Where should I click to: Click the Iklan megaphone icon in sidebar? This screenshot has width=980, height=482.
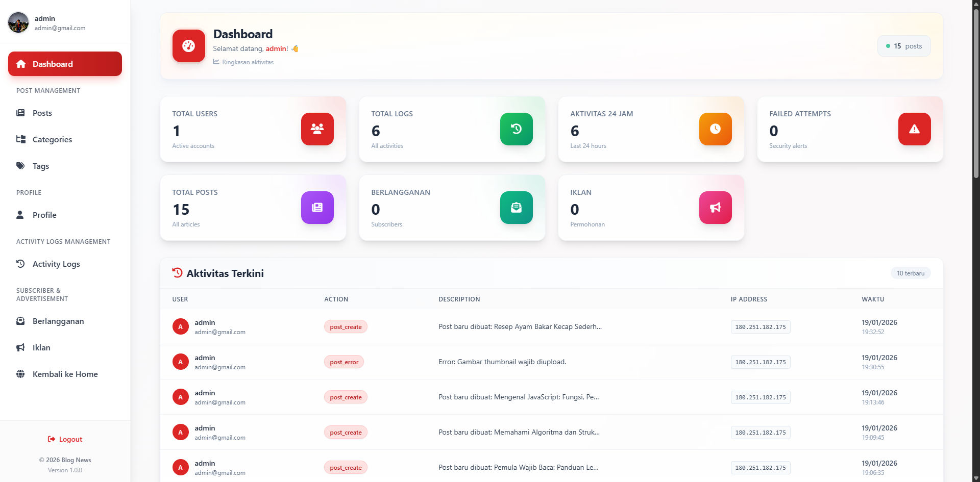[x=20, y=347]
